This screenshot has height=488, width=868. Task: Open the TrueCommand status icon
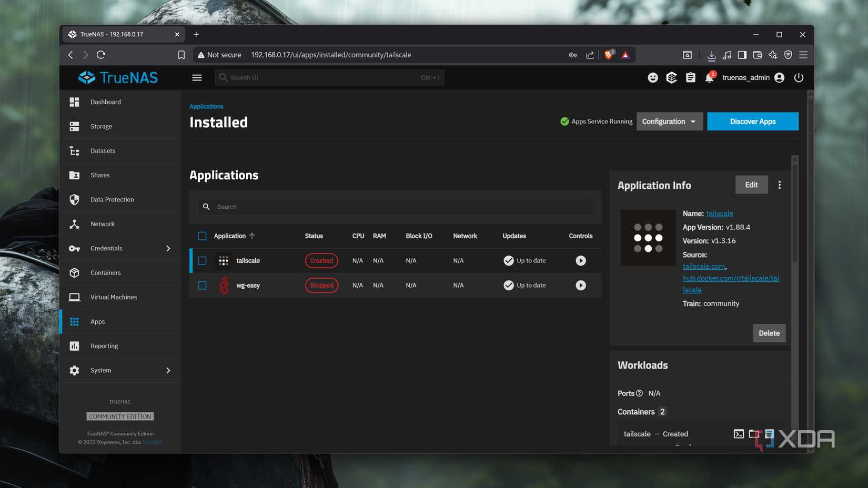(671, 78)
